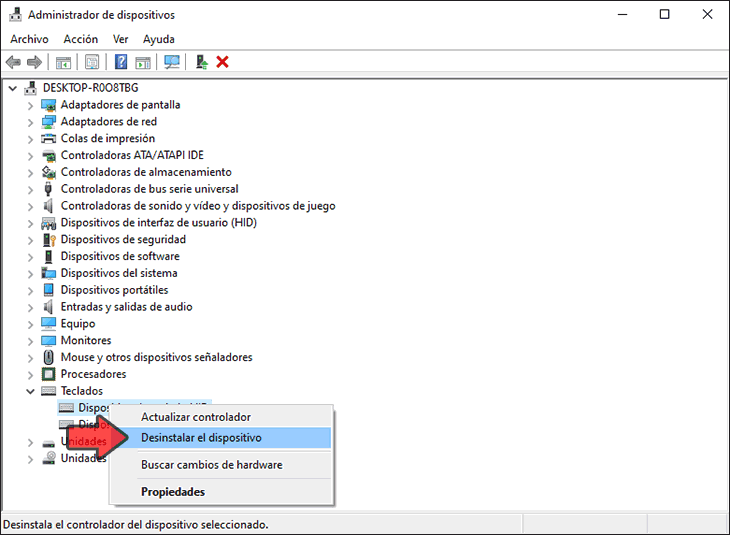The width and height of the screenshot is (730, 535).
Task: Select the Teclados label
Action: pos(82,391)
